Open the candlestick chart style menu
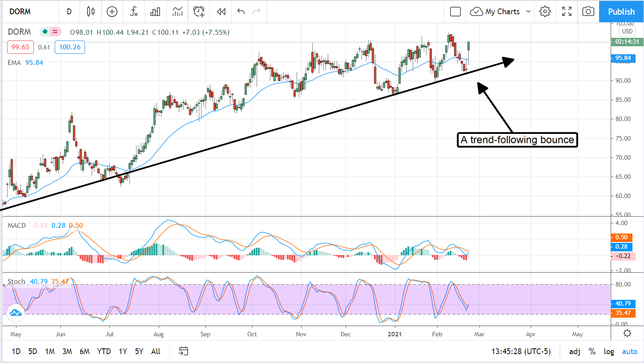The image size is (644, 363). [91, 12]
